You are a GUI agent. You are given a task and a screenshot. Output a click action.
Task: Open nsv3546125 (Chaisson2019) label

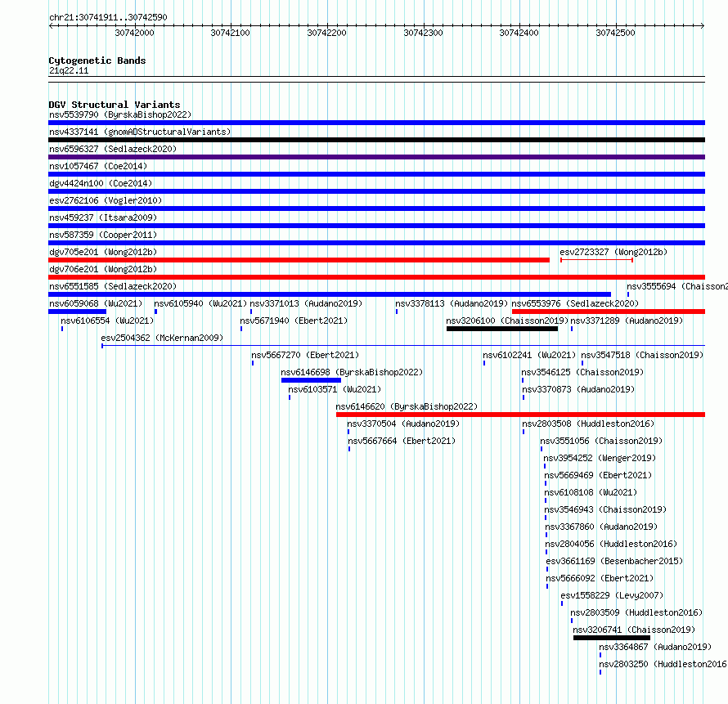(x=582, y=372)
